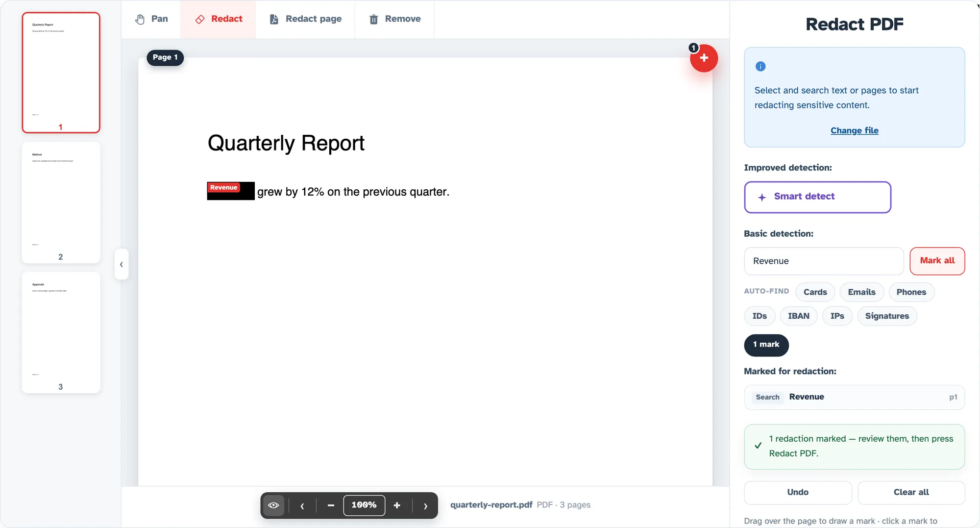Open page 2 thumbnail
Viewport: 980px width, 528px height.
(x=61, y=202)
